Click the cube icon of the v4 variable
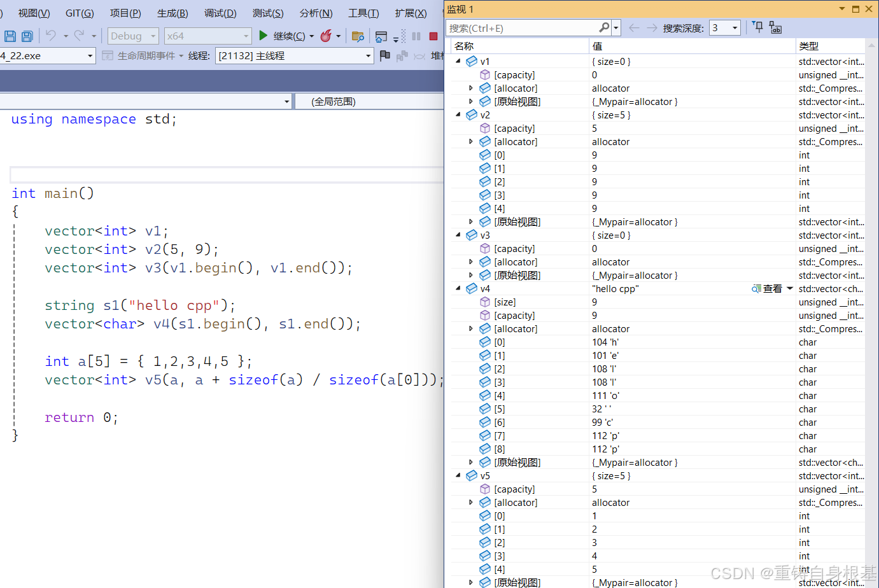 tap(472, 288)
